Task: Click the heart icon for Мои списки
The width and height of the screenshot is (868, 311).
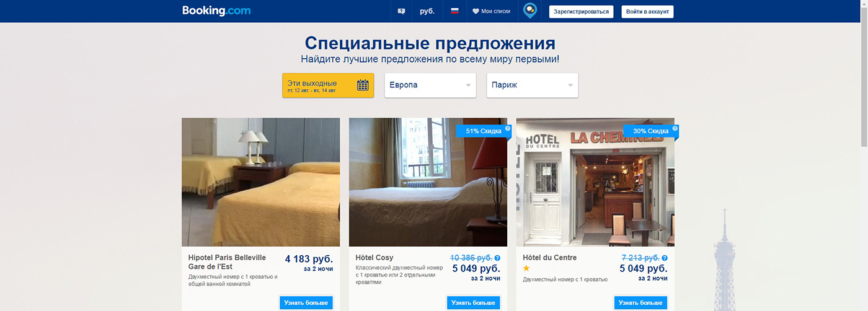Action: (476, 11)
